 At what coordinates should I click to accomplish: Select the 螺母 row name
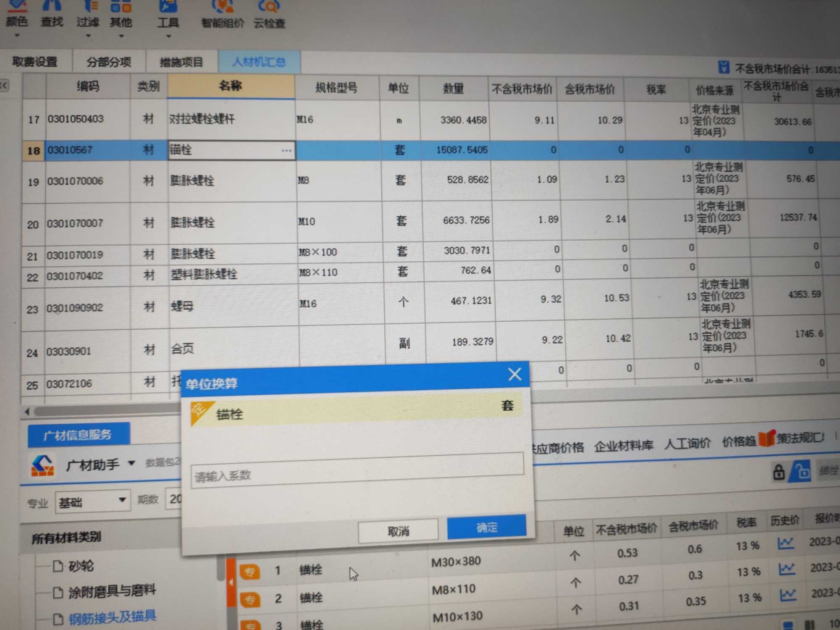click(182, 306)
